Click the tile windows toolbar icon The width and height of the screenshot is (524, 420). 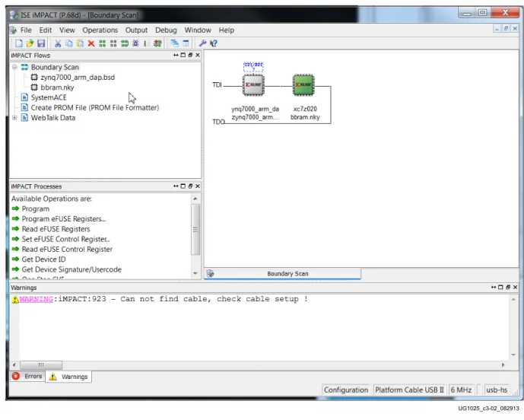(186, 43)
